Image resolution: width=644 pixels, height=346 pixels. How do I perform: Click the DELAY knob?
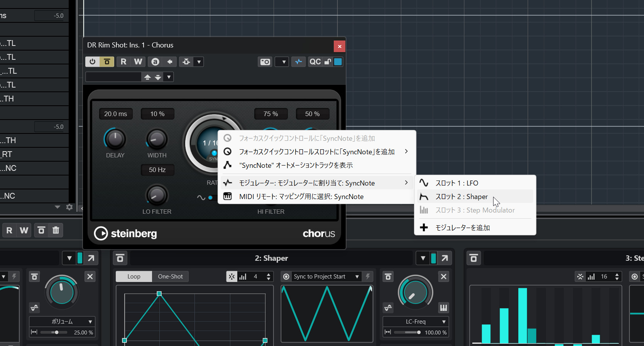coord(115,139)
